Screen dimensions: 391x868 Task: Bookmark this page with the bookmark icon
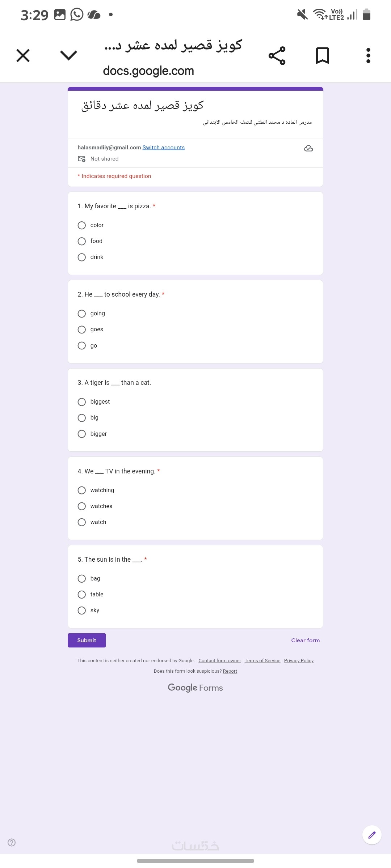pos(322,56)
